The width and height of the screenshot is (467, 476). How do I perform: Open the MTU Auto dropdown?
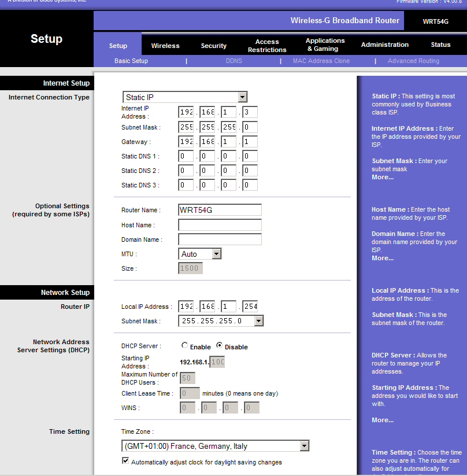coord(199,254)
